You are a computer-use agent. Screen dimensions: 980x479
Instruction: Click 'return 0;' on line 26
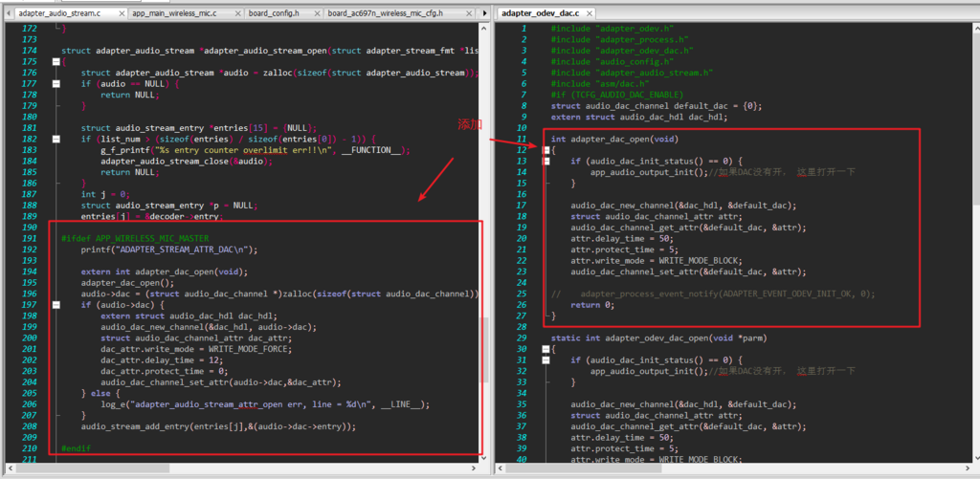(592, 305)
